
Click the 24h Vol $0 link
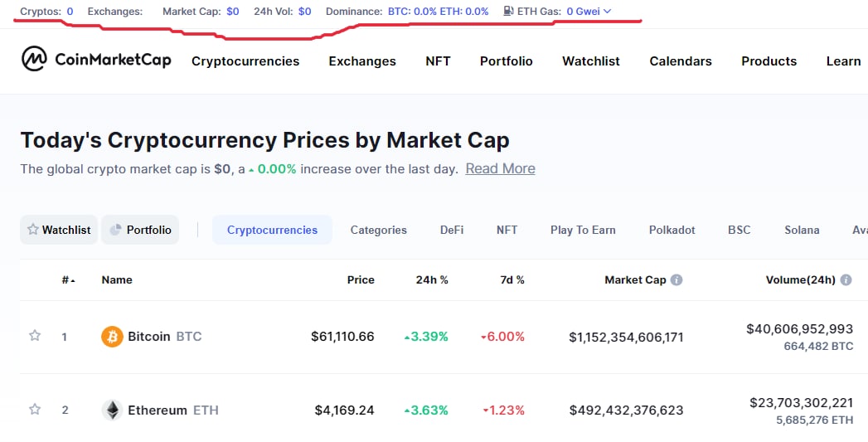point(304,11)
